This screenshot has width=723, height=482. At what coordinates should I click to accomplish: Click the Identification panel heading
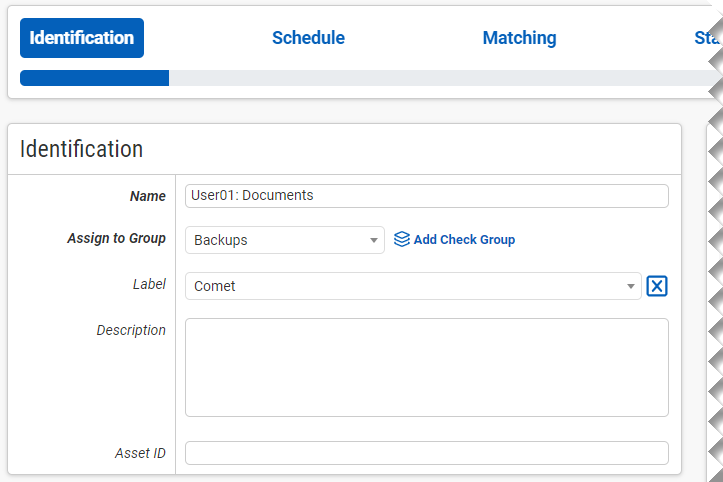tap(81, 149)
